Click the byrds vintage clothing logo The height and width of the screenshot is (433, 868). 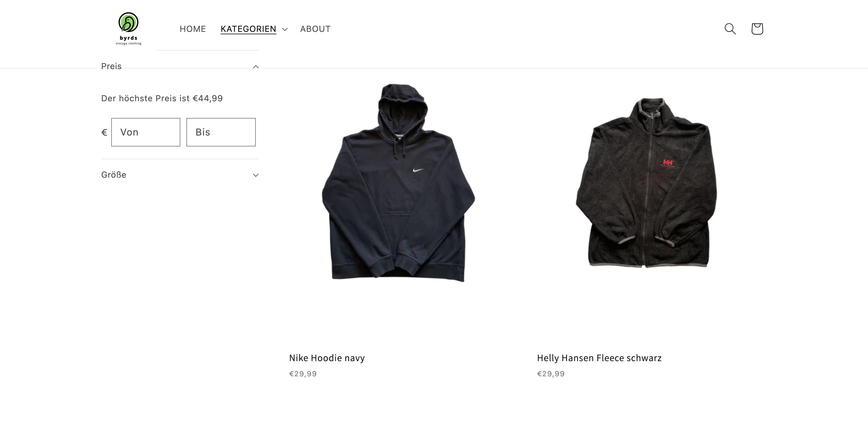129,29
